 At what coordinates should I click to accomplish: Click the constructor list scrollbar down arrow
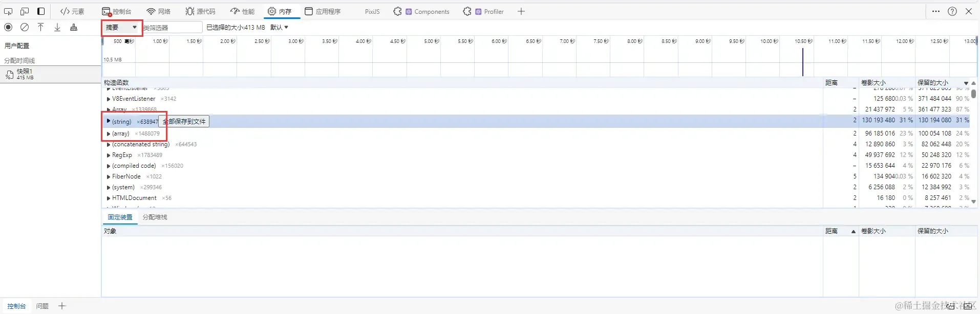point(973,202)
